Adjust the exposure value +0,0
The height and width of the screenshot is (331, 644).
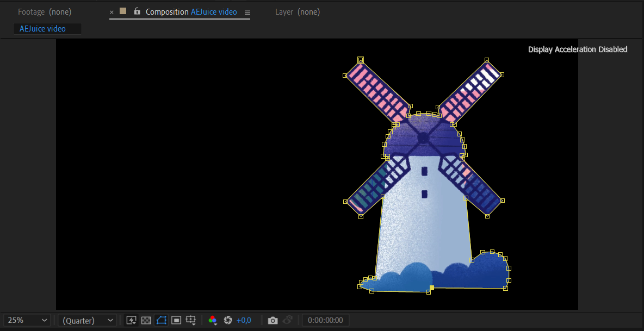click(244, 320)
